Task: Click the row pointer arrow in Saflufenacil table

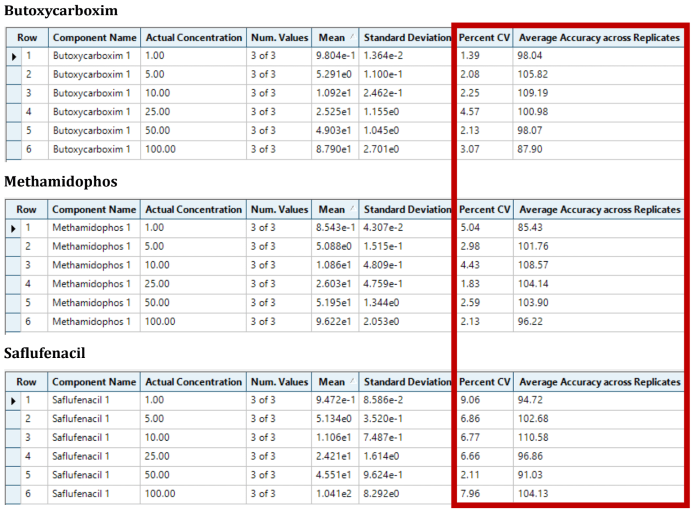Action: click(14, 401)
